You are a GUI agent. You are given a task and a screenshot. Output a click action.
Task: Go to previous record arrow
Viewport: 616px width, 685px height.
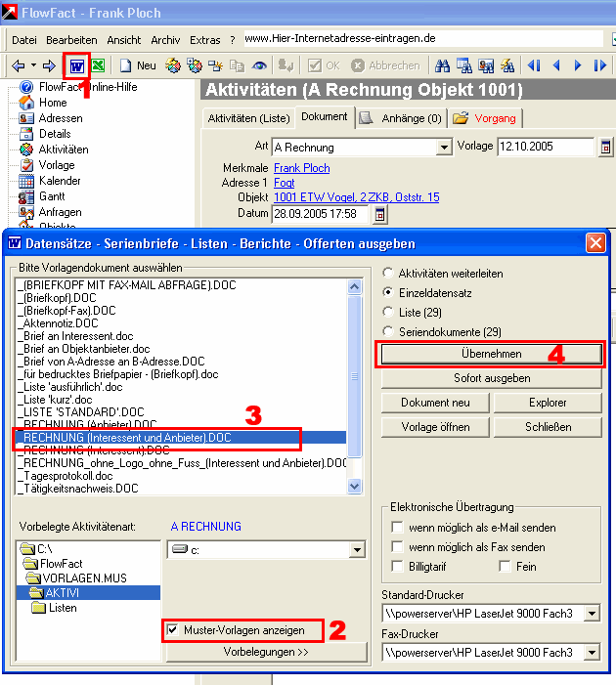556,66
